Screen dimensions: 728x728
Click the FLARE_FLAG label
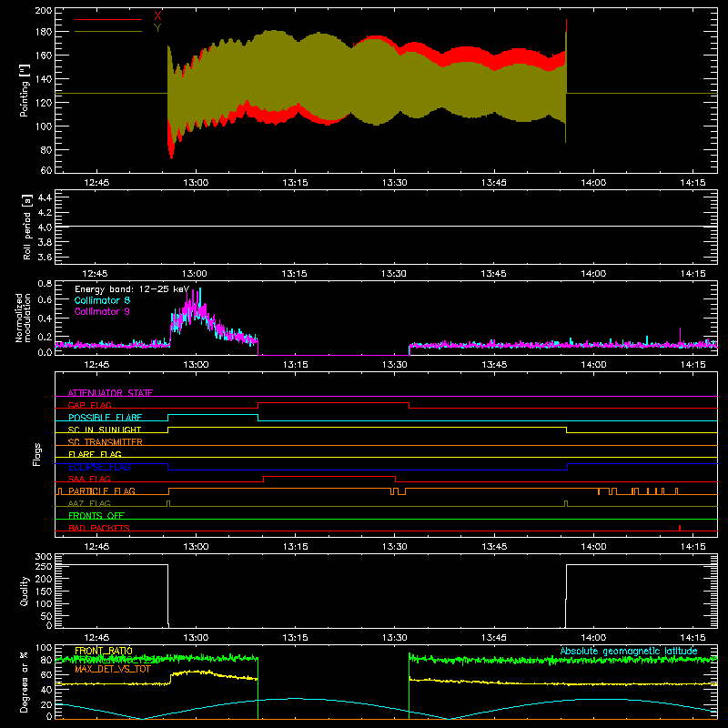(x=95, y=454)
